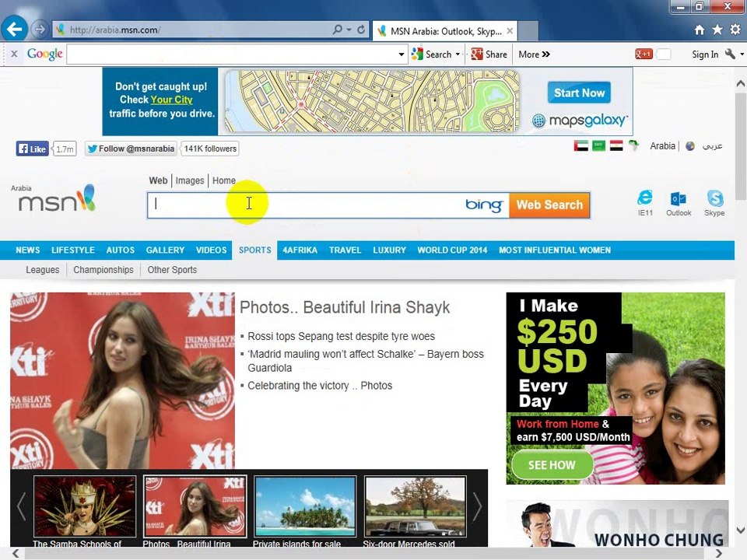Image resolution: width=747 pixels, height=560 pixels.
Task: Open the Leagues sports submenu
Action: (x=42, y=270)
